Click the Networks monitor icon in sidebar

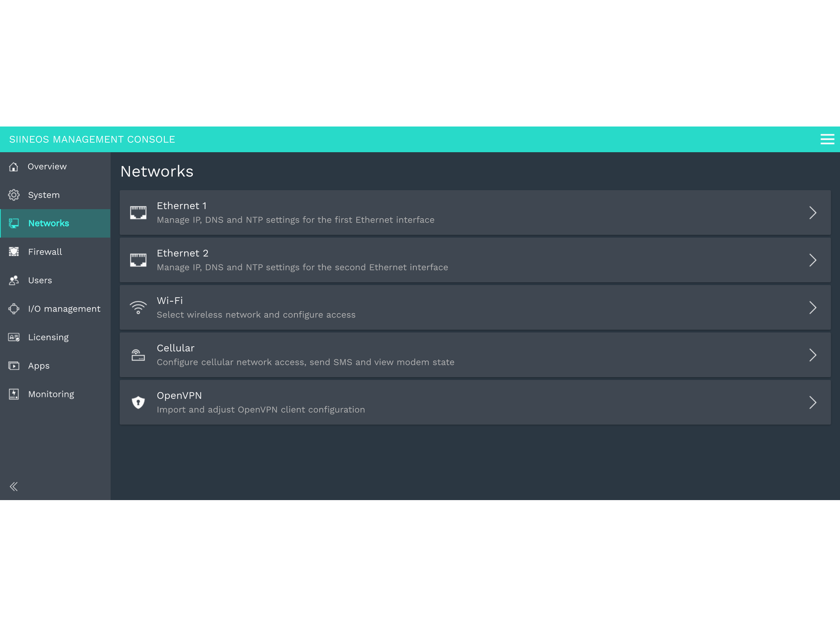point(14,223)
